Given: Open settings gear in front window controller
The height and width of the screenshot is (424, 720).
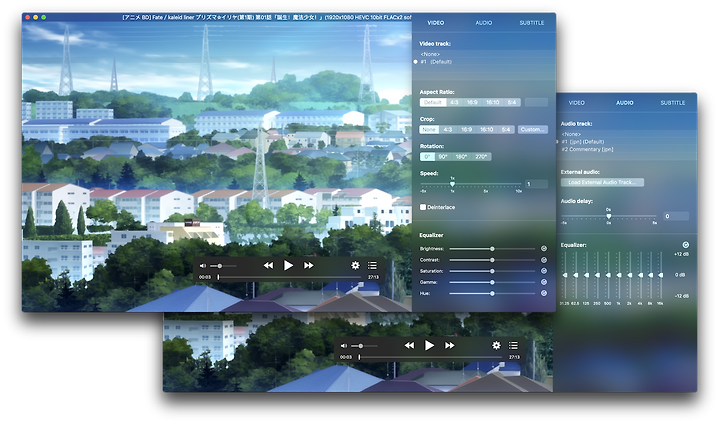Looking at the screenshot, I should tap(355, 265).
